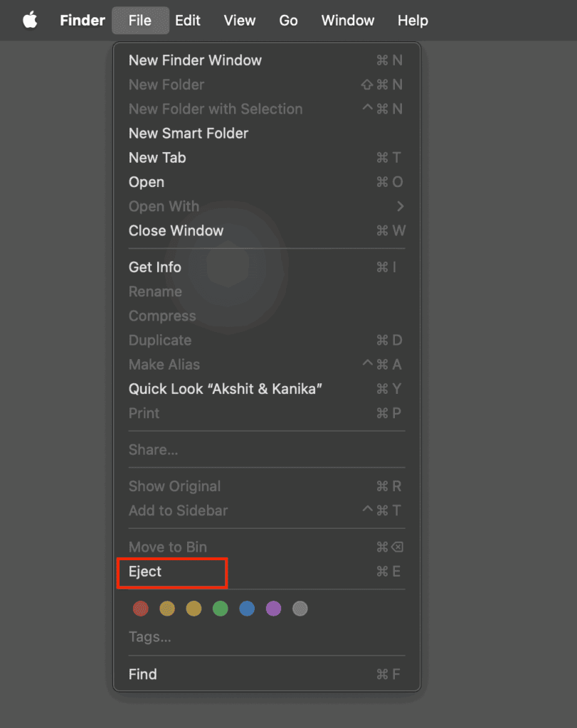Expand the Open With submenu
The height and width of the screenshot is (728, 577).
coord(164,206)
